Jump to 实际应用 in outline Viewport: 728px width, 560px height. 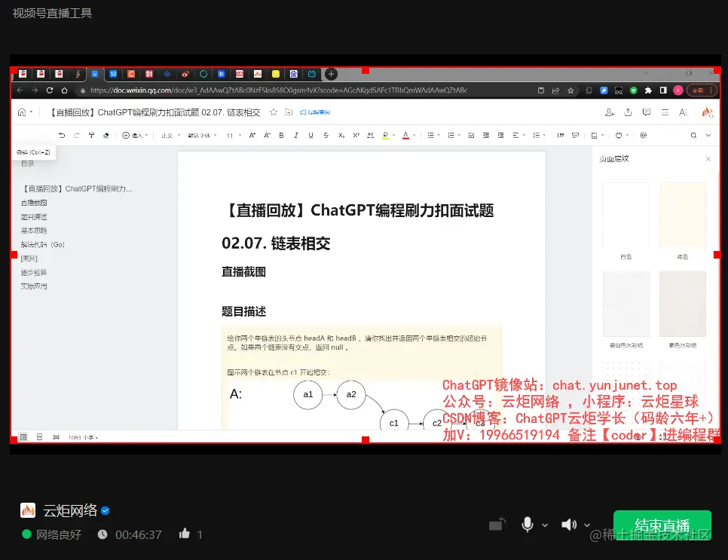tap(34, 286)
